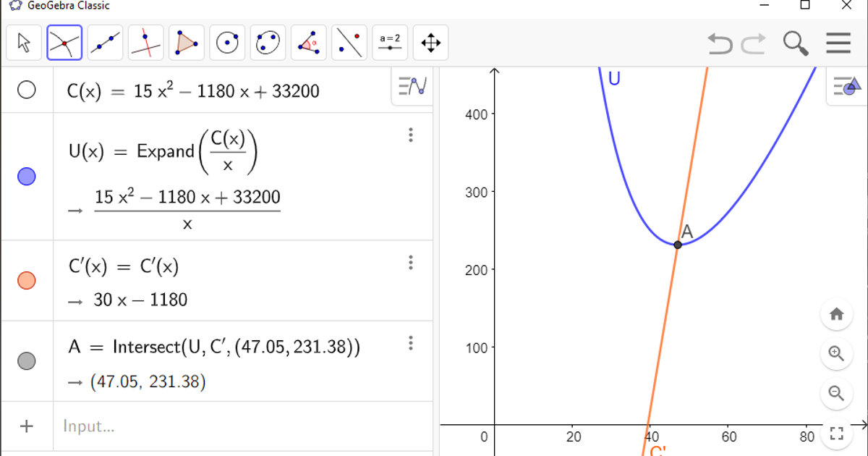Choose the Slider tool a=2
The image size is (868, 456).
(390, 42)
